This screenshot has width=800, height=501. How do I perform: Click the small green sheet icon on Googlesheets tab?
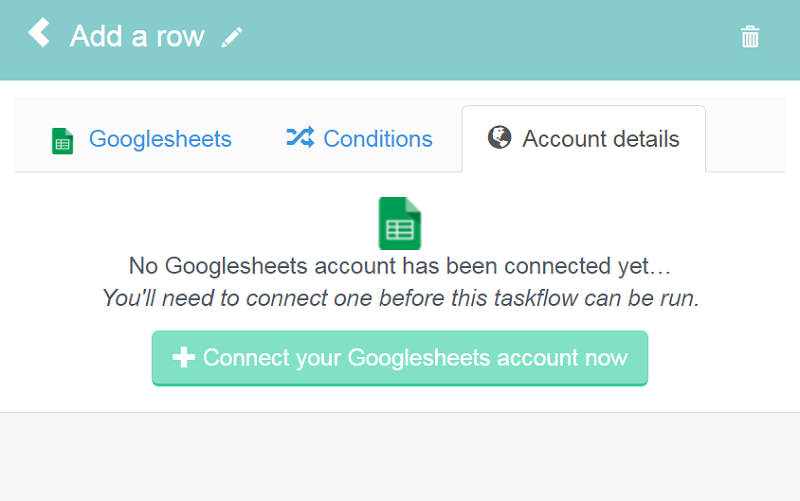coord(63,141)
